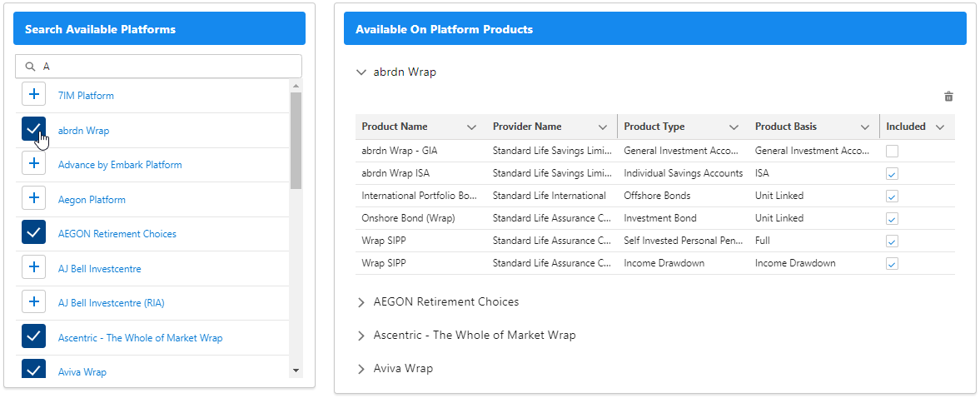Screen dimensions: 980x398
Task: Add Aegon Platform using plus icon
Action: point(33,199)
